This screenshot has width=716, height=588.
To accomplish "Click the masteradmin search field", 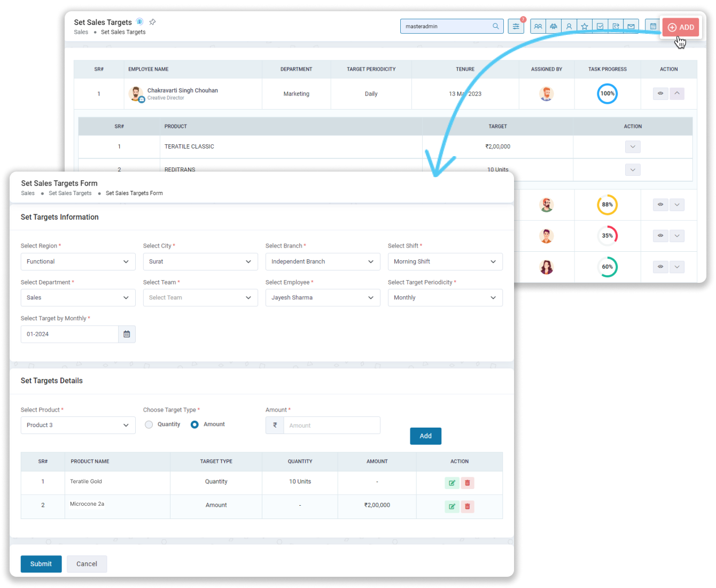I will [x=452, y=26].
